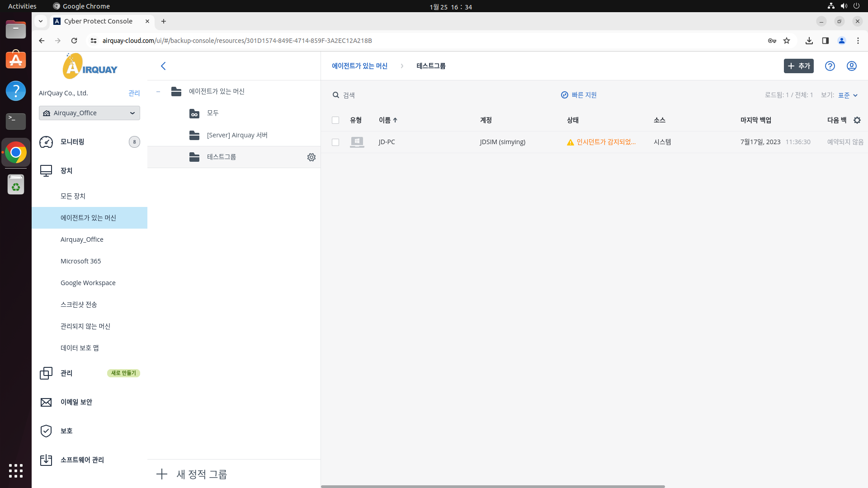Open the Airquay_Office tenant dropdown

(x=90, y=113)
